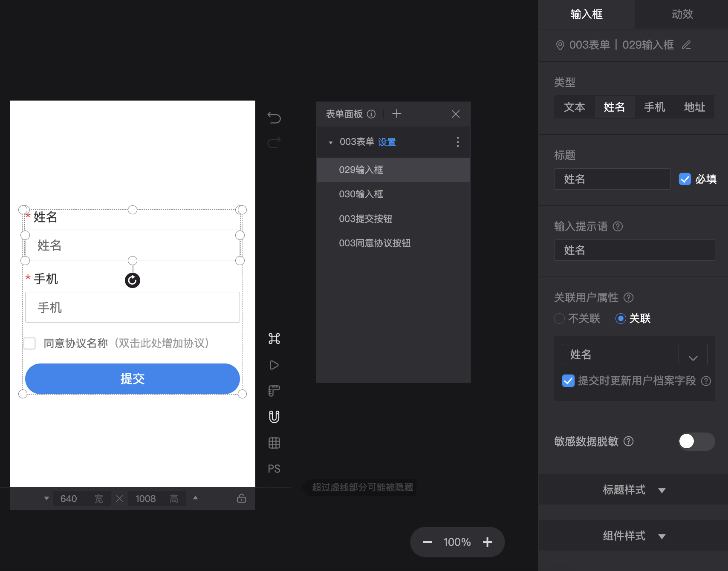Zoom in with the plus button

click(488, 542)
